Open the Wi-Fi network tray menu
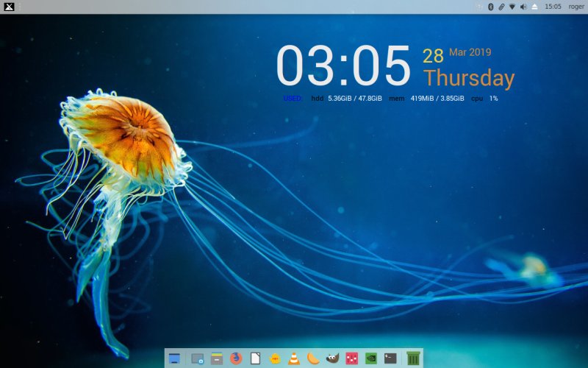 (x=512, y=7)
